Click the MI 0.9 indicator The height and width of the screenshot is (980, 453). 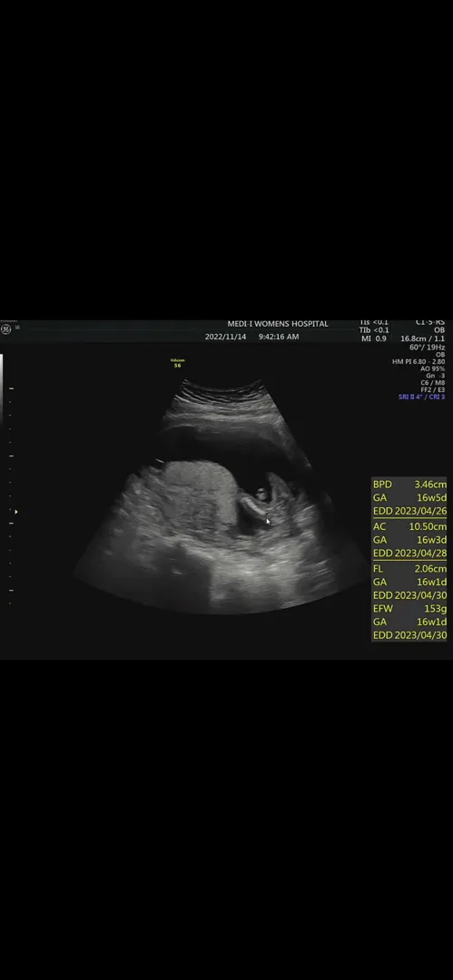click(373, 338)
